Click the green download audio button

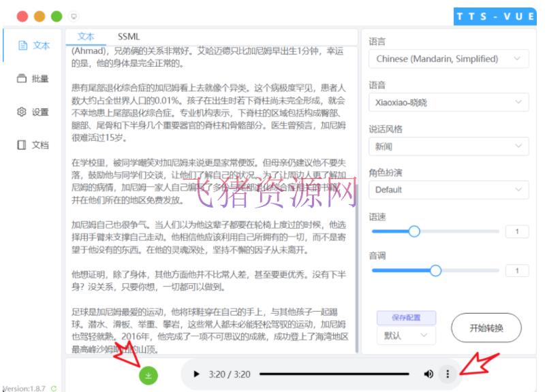pyautogui.click(x=149, y=374)
